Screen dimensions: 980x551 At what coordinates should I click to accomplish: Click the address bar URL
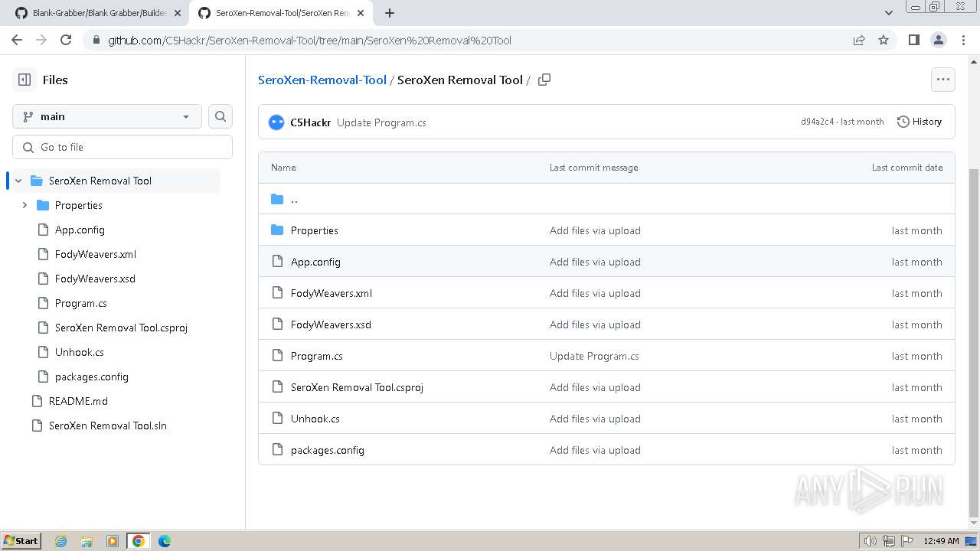[309, 41]
